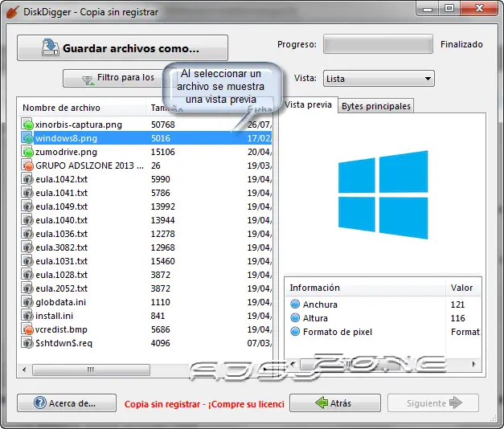504x429 pixels.
Task: Click the Siguiente button
Action: (x=433, y=403)
